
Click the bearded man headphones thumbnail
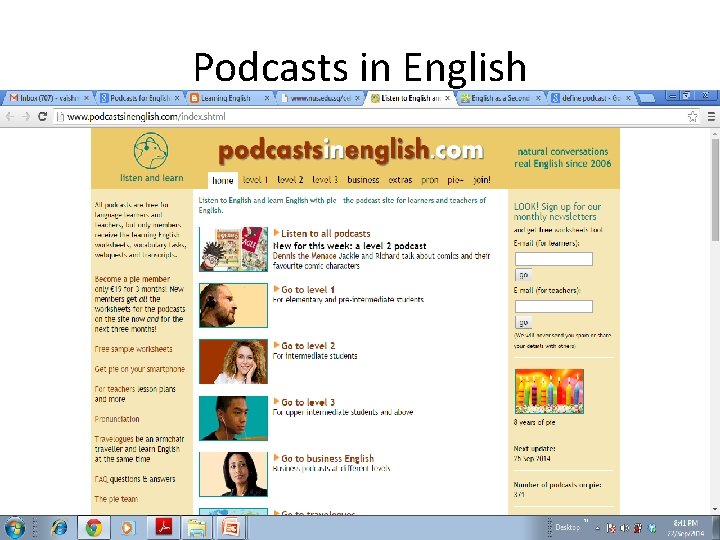coord(233,305)
